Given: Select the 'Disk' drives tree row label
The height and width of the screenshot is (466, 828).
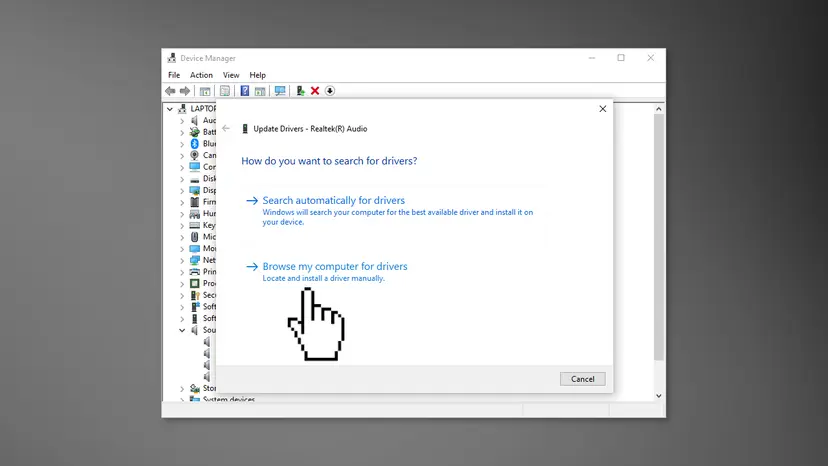Looking at the screenshot, I should tap(209, 179).
